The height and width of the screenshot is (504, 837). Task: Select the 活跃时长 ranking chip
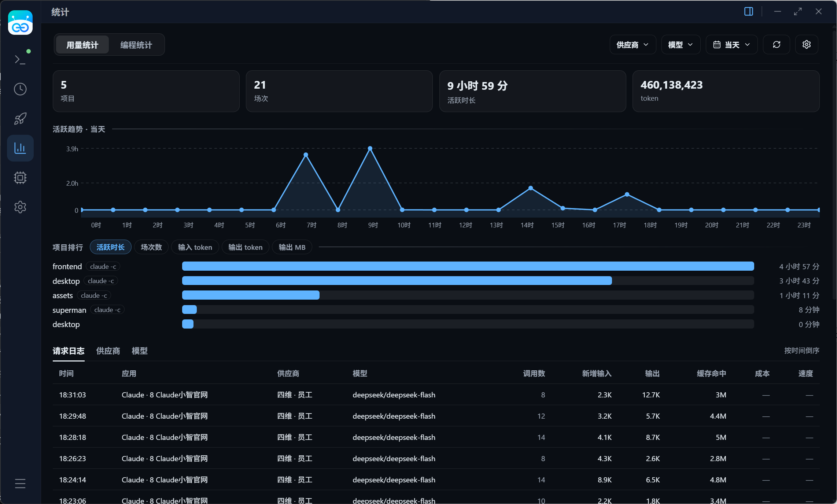(x=111, y=247)
